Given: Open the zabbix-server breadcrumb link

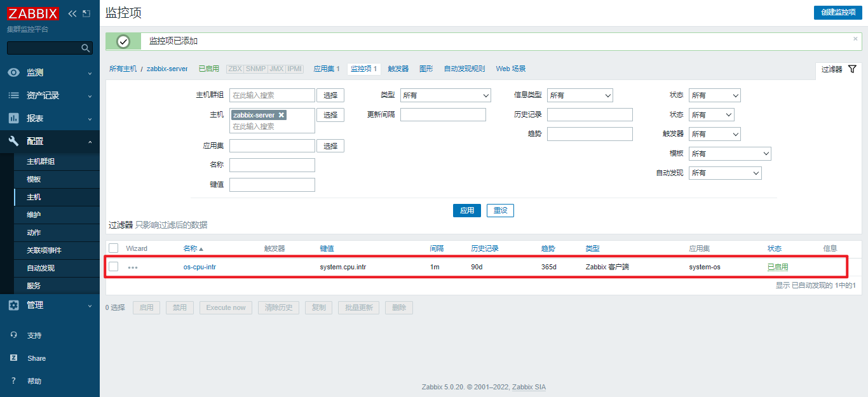Looking at the screenshot, I should 167,69.
